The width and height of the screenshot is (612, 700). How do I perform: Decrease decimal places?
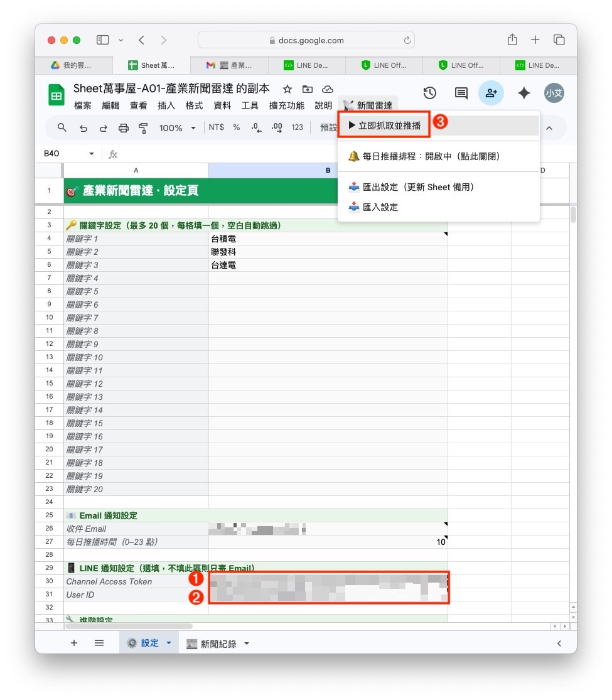[256, 127]
